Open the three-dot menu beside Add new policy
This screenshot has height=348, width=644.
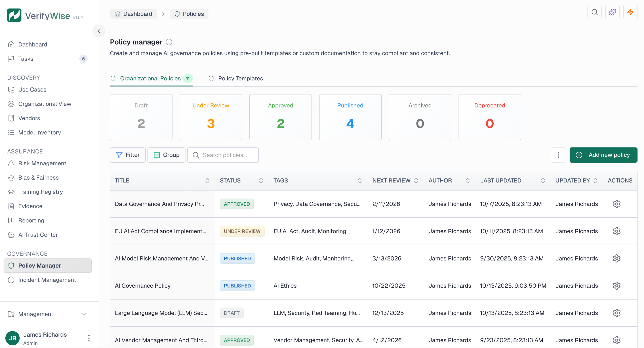(x=558, y=155)
